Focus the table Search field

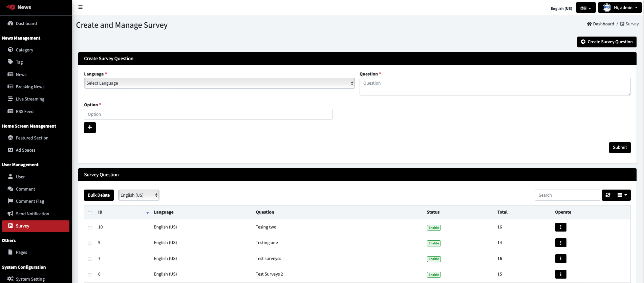click(567, 195)
